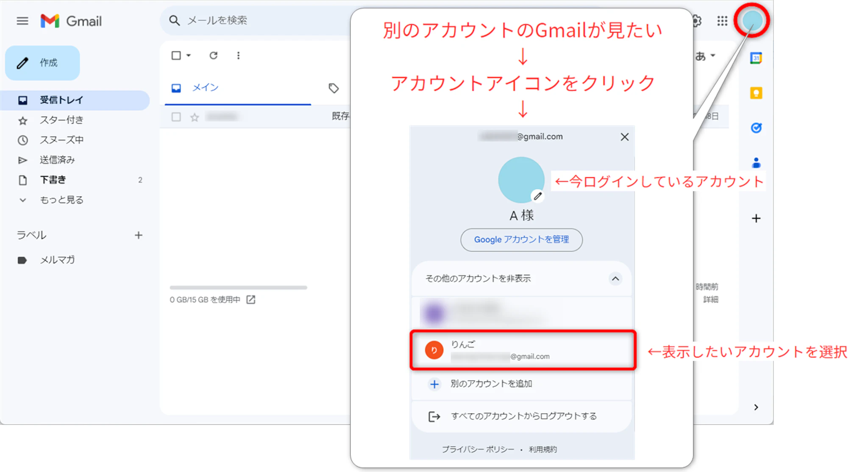Check the first email's checkbox
The width and height of the screenshot is (868, 472).
[x=176, y=117]
